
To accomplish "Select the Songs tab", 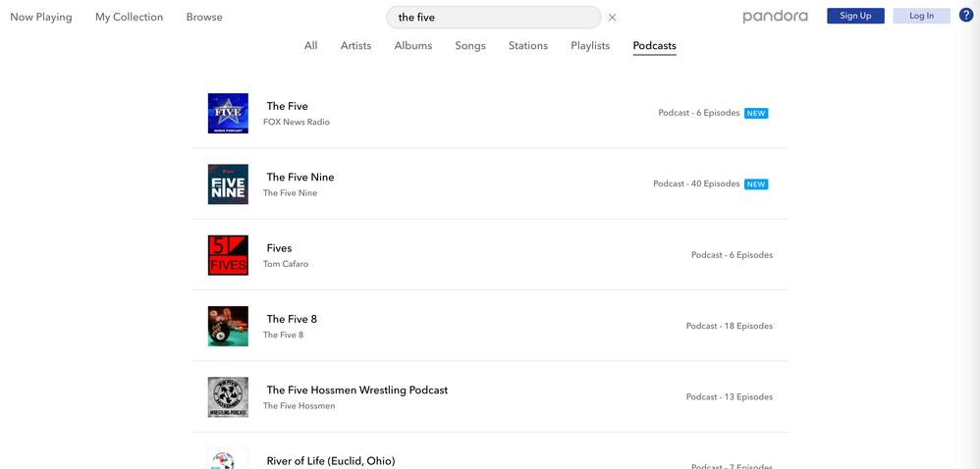I will [x=470, y=46].
